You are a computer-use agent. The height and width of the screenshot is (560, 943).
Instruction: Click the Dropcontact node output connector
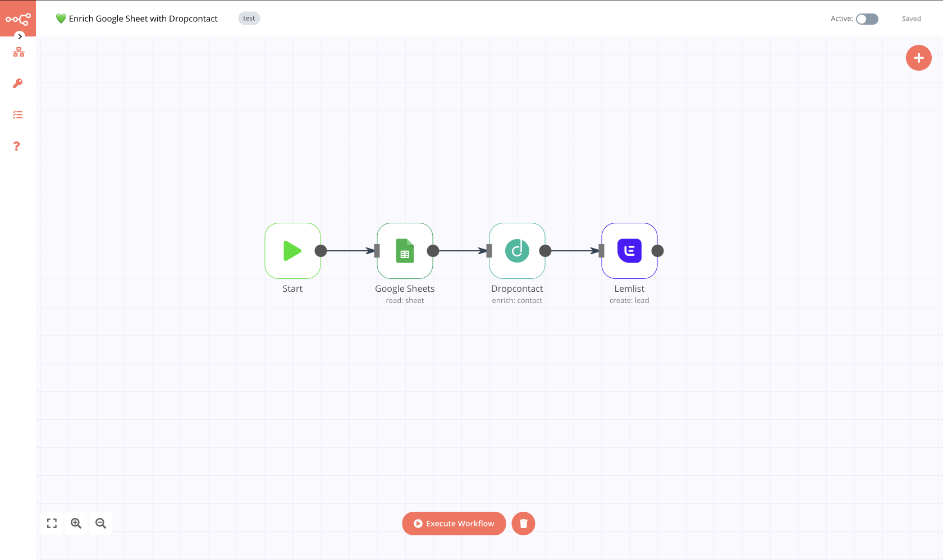(545, 251)
